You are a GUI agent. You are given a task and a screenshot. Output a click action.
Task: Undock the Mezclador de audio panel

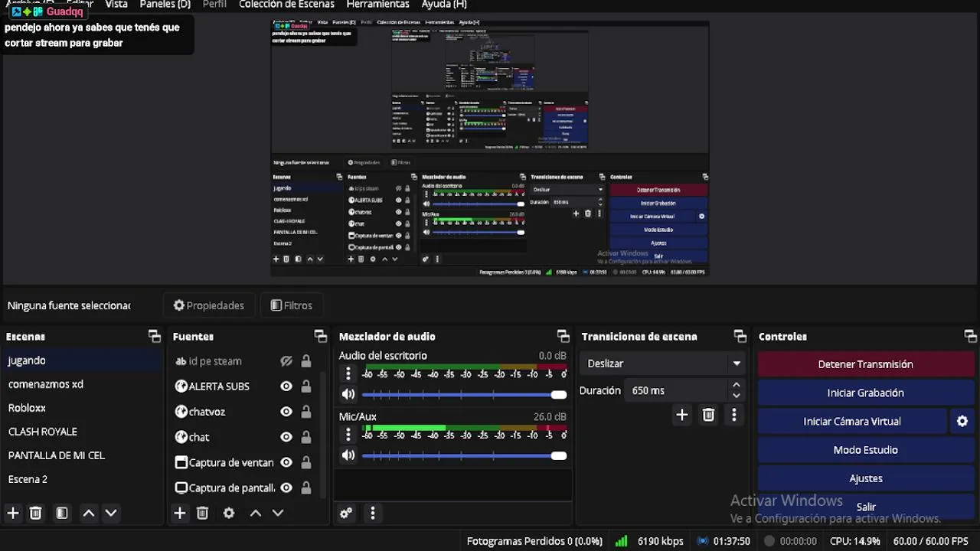(x=563, y=336)
